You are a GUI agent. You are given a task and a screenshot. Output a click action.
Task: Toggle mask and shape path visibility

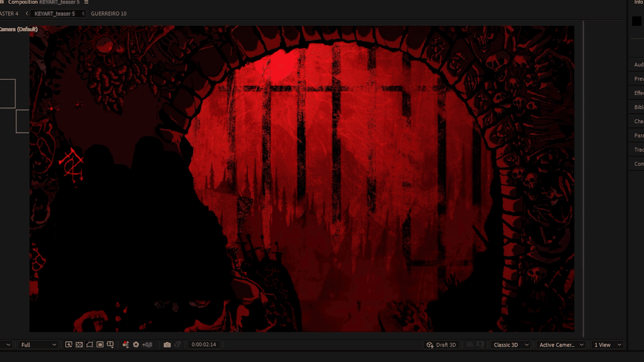click(90, 345)
